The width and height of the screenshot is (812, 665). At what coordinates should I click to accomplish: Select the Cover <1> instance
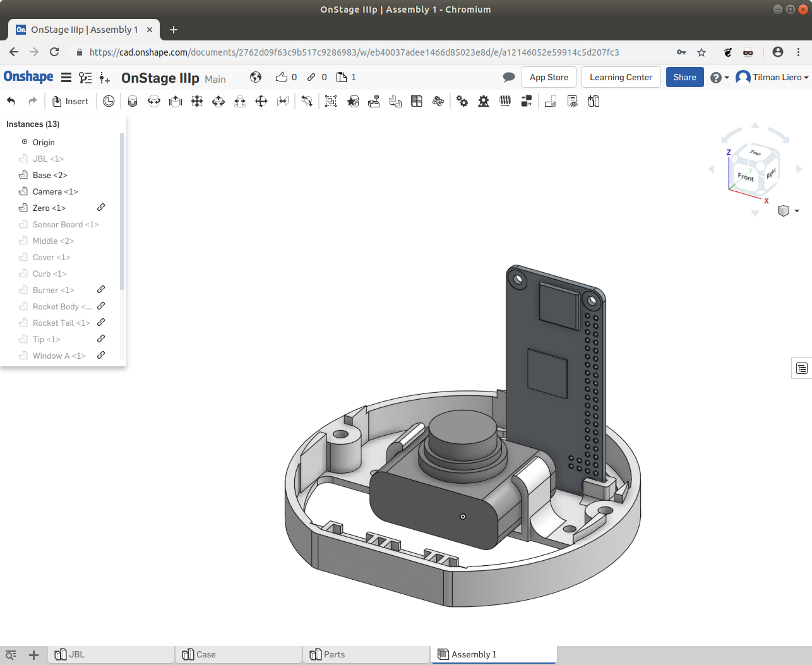click(51, 257)
